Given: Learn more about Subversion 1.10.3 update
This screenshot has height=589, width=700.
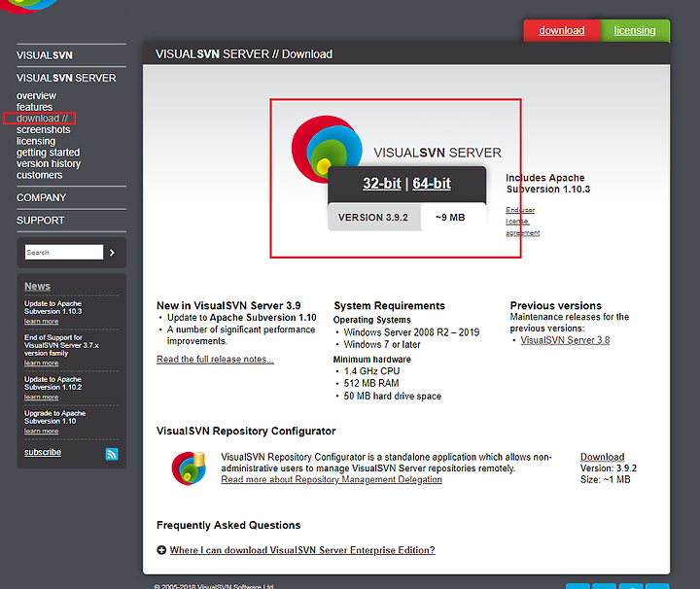Looking at the screenshot, I should 41,322.
